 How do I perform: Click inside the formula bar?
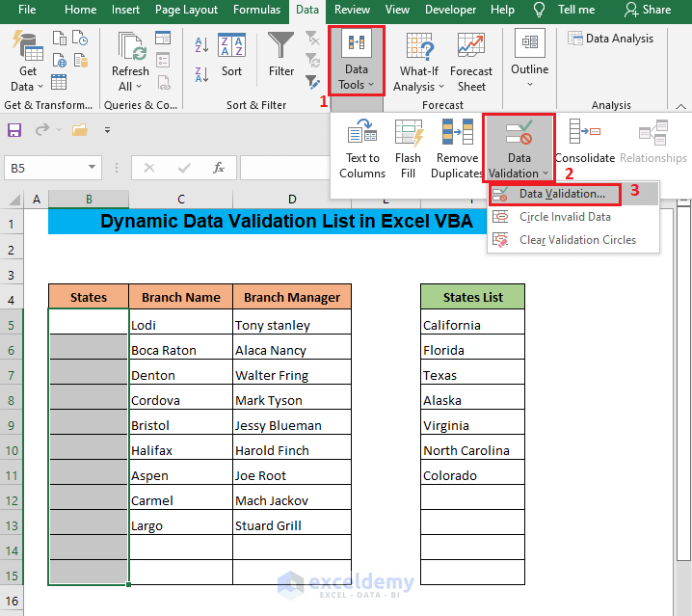click(285, 168)
